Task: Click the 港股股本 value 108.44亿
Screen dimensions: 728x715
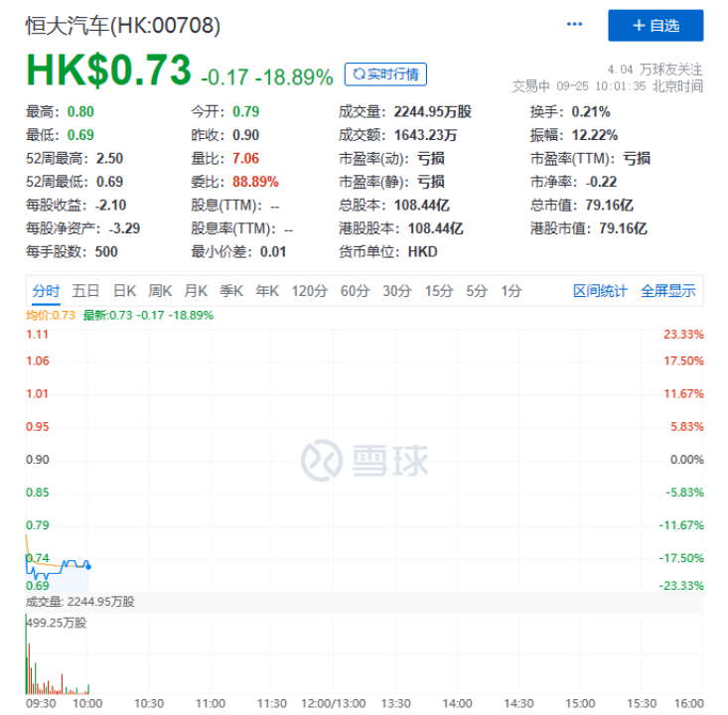Action: (435, 228)
